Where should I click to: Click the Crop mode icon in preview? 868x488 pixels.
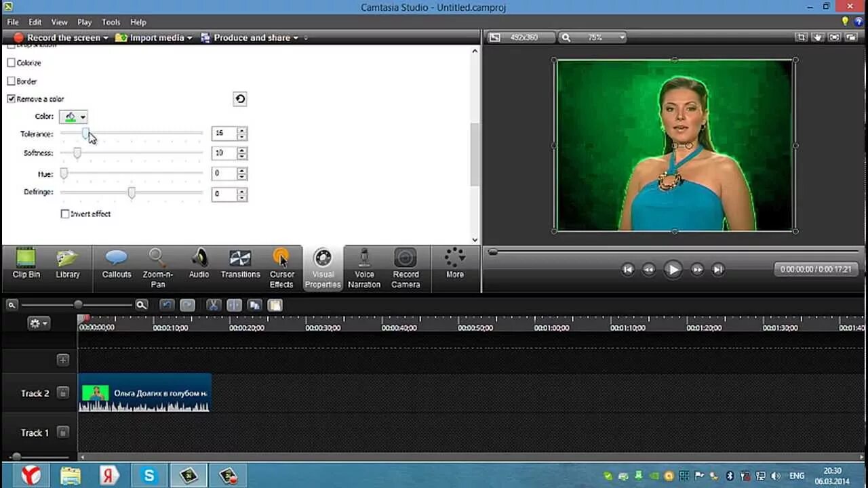802,37
